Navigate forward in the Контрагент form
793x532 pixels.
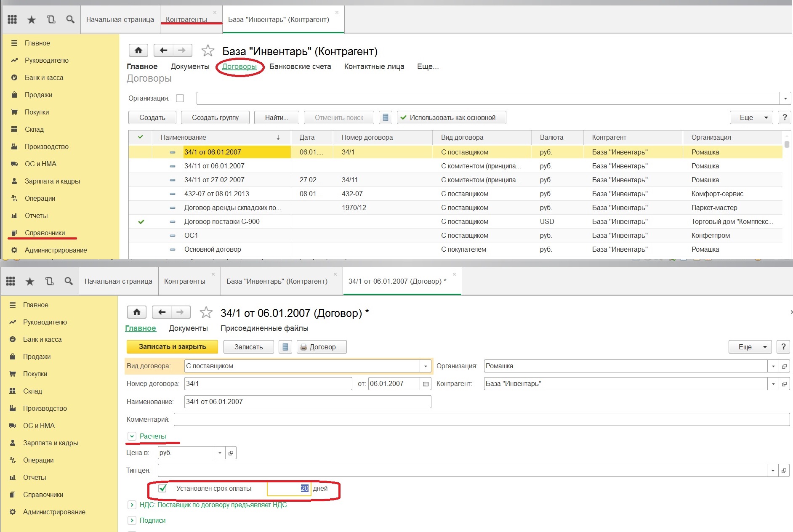(182, 51)
